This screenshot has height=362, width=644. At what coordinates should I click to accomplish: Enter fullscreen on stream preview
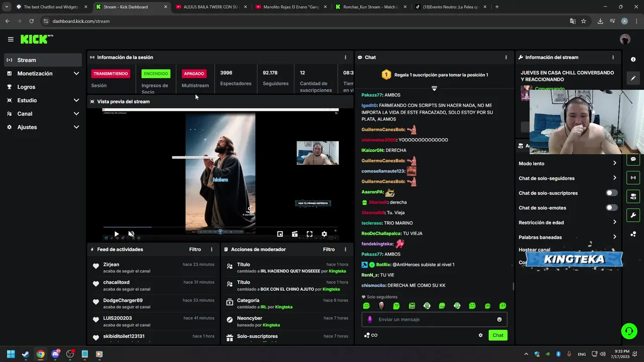click(x=309, y=234)
